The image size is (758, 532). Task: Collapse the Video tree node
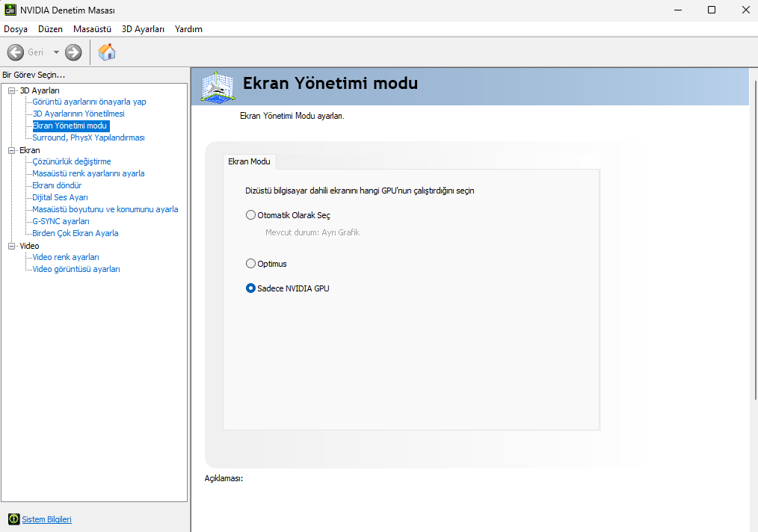point(12,246)
